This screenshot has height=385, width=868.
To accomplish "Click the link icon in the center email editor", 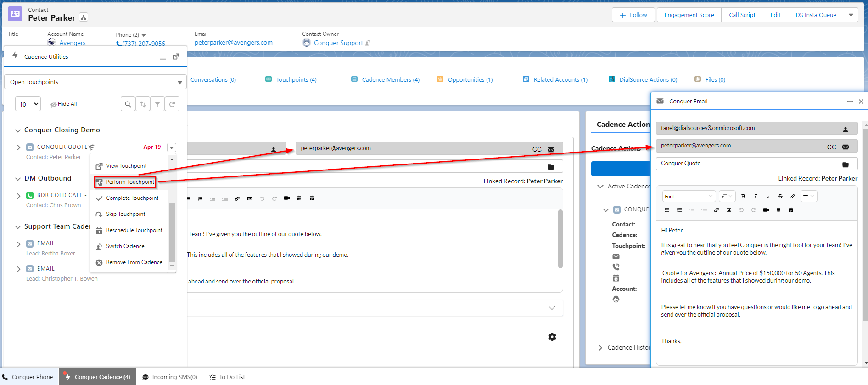I will 237,198.
